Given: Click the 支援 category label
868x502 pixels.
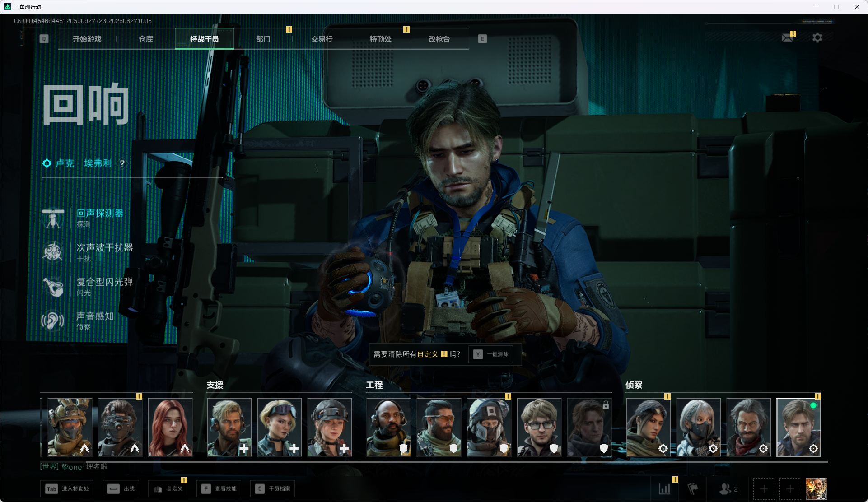Looking at the screenshot, I should click(x=215, y=385).
